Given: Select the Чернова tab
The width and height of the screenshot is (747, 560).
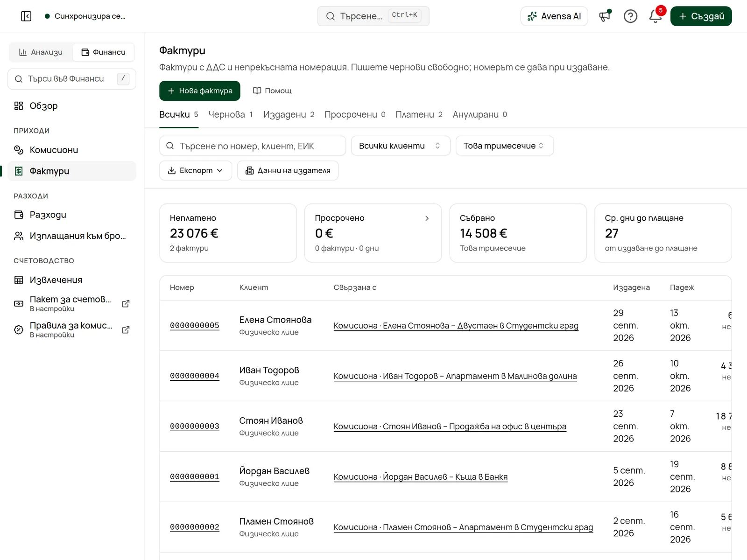Looking at the screenshot, I should click(x=231, y=115).
